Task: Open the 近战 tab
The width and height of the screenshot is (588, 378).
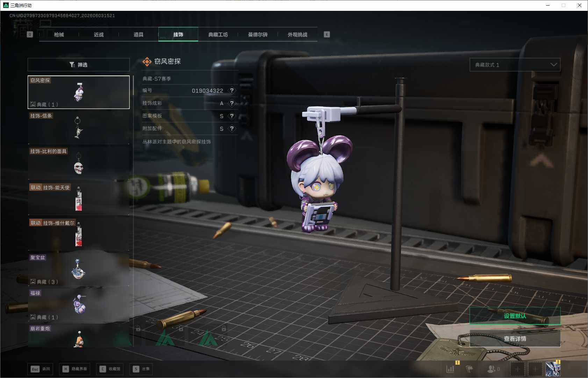Action: coord(99,35)
